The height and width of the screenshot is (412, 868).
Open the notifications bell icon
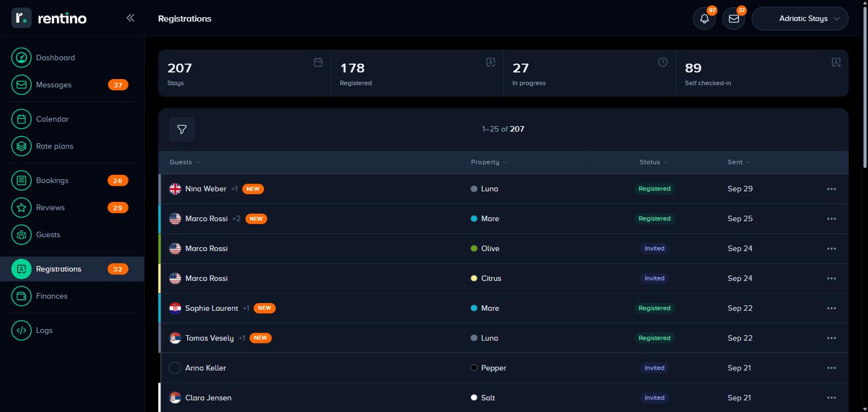(704, 19)
